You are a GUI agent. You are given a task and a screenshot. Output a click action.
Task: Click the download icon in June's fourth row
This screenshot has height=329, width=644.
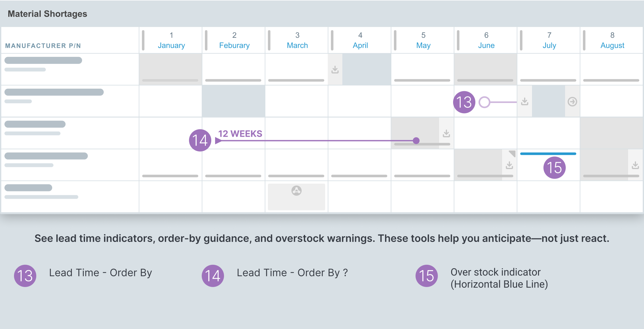coord(509,165)
